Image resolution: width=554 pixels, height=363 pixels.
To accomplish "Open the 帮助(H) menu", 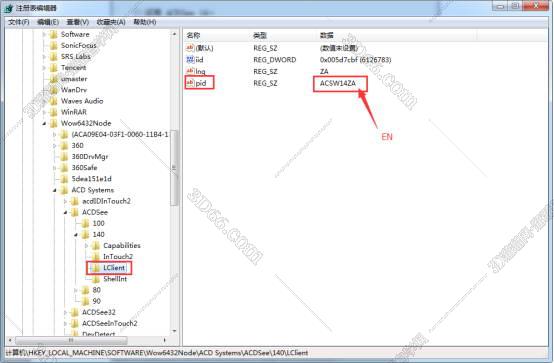I will click(145, 22).
